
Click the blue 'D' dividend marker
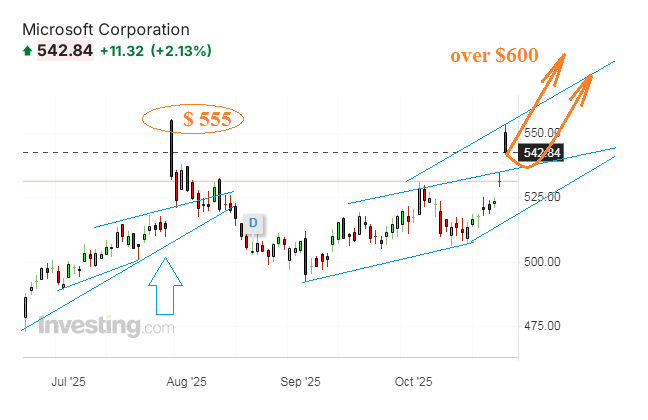254,221
